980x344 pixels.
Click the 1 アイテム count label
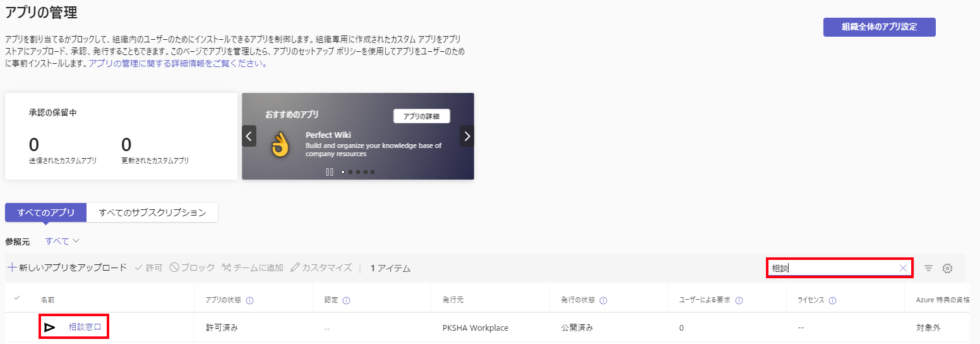[390, 268]
